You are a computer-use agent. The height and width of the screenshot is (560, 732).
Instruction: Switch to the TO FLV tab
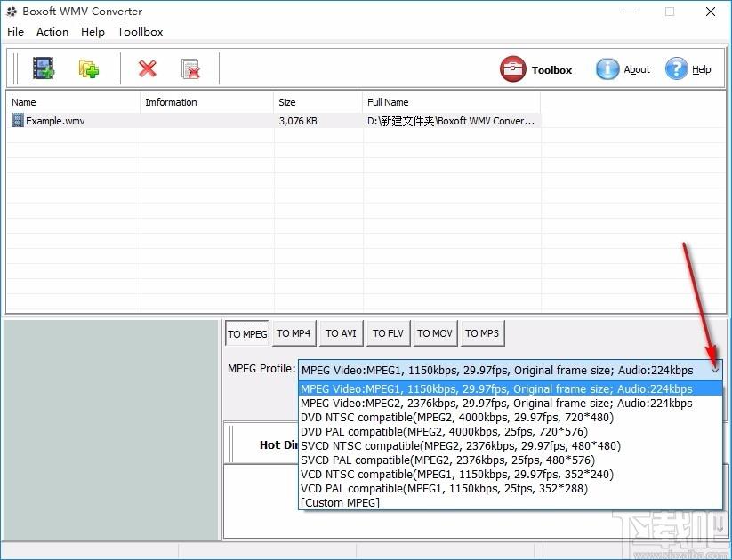(x=388, y=333)
